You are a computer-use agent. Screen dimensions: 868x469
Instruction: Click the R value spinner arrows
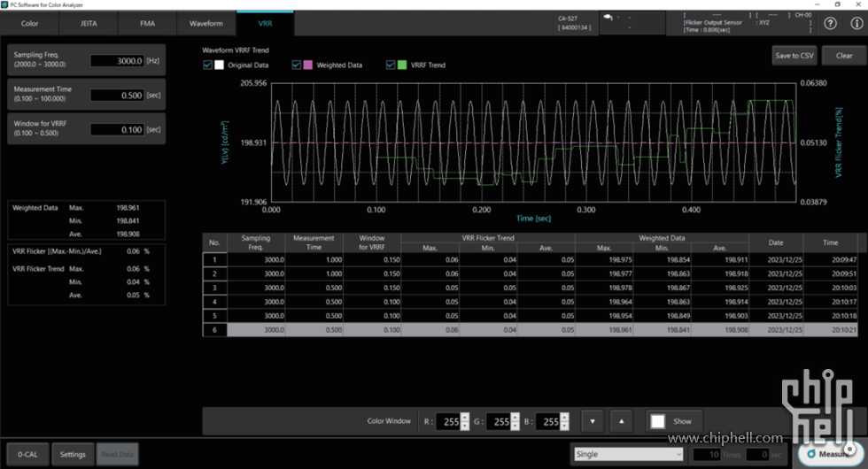tap(465, 422)
